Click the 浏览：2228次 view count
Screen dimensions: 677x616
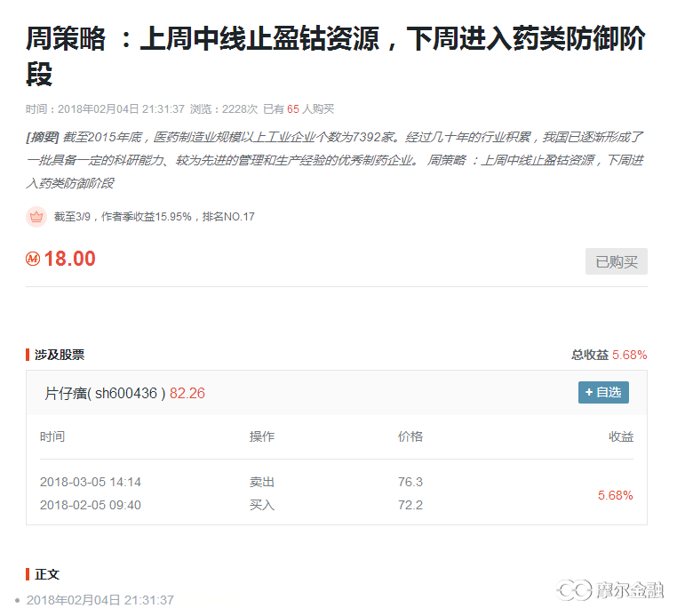coord(224,108)
